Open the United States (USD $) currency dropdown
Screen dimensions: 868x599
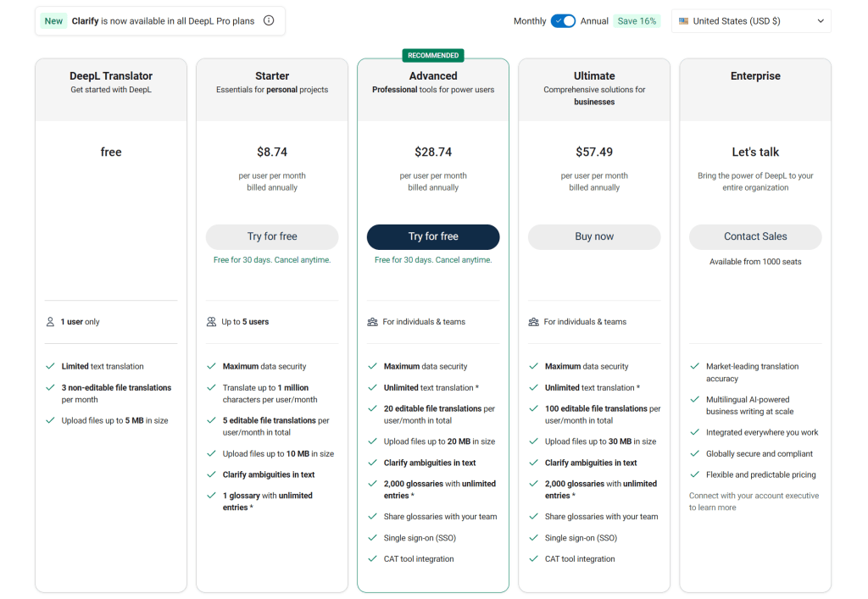coord(751,21)
